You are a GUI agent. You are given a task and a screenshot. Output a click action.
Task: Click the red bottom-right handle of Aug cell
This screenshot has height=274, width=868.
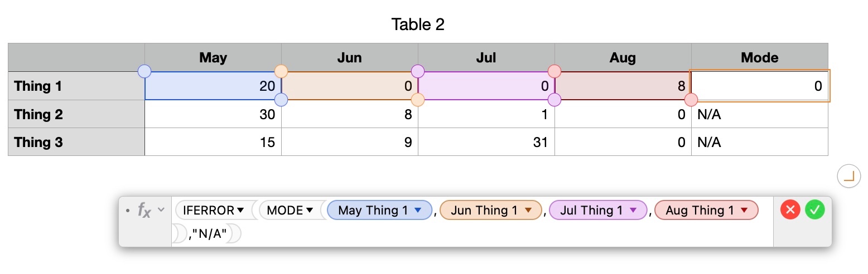691,100
